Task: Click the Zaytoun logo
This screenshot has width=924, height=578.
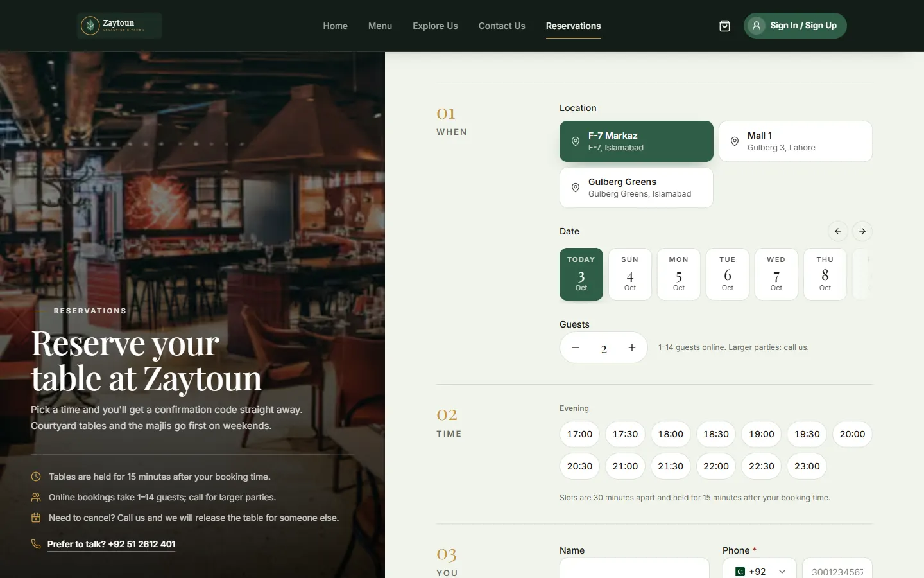Action: [x=119, y=26]
